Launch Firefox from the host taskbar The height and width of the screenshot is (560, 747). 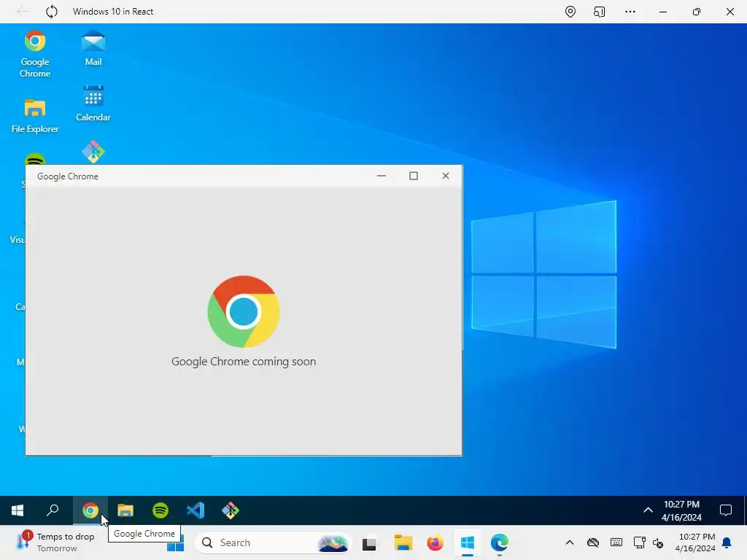[x=435, y=542]
